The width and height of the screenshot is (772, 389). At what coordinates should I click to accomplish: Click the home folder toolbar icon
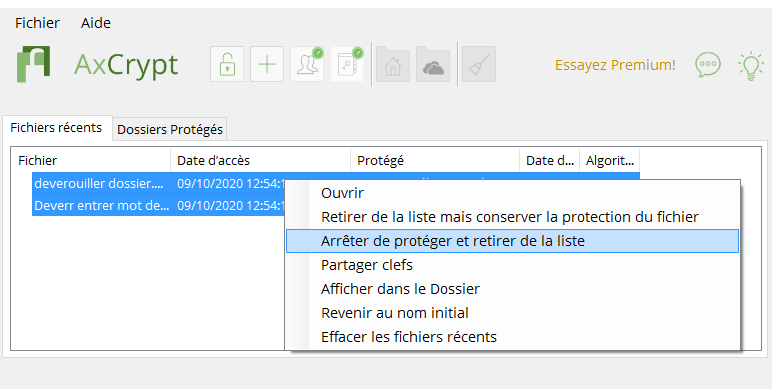click(393, 65)
